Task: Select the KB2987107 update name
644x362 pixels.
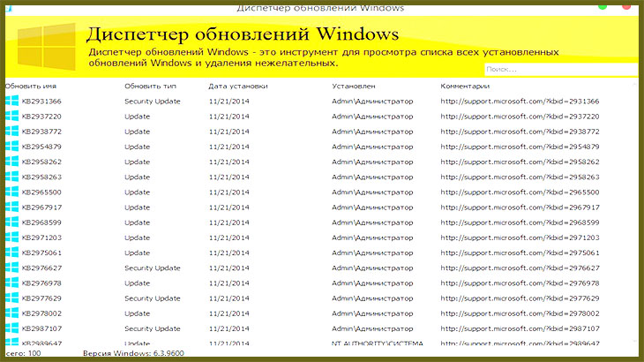Action: [x=41, y=328]
